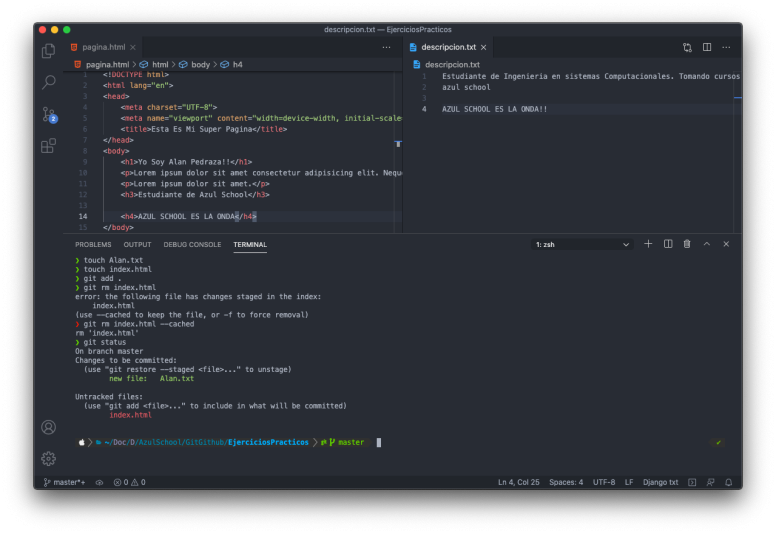Add a new terminal with plus icon
The height and width of the screenshot is (534, 776).
point(648,244)
